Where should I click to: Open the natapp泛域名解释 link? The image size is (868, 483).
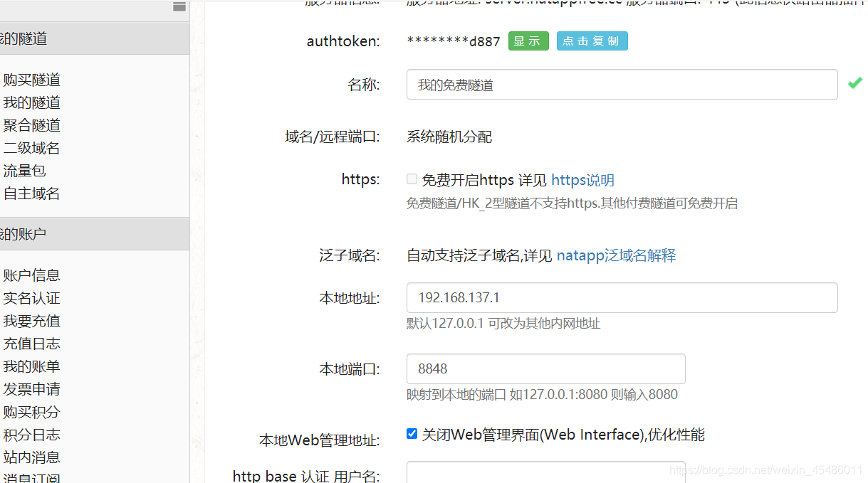pyautogui.click(x=616, y=256)
